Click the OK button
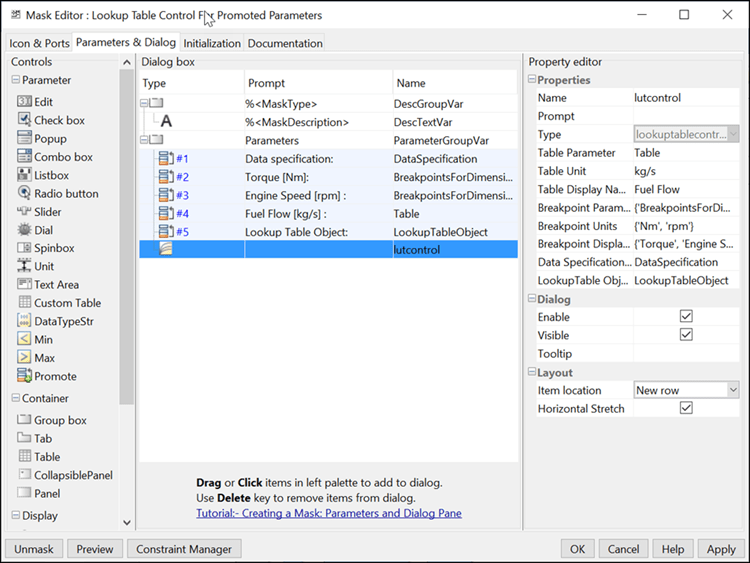Screen dimensions: 750x563 coord(577,549)
